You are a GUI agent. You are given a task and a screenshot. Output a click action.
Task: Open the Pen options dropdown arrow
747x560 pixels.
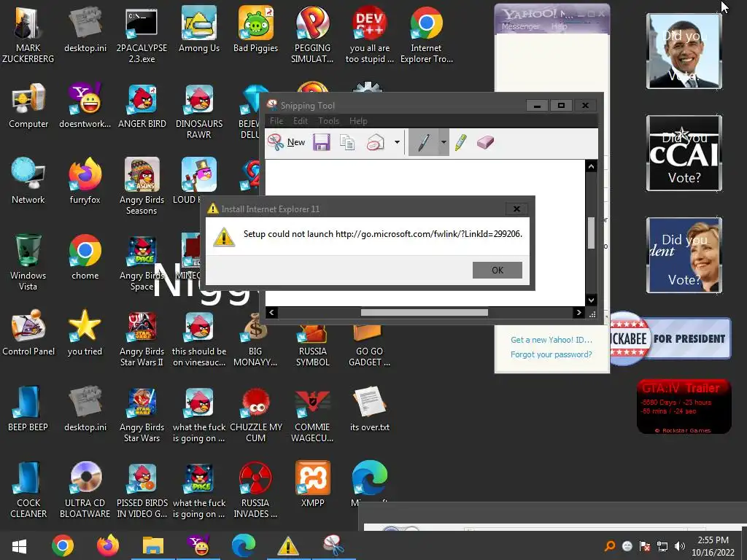tap(444, 142)
